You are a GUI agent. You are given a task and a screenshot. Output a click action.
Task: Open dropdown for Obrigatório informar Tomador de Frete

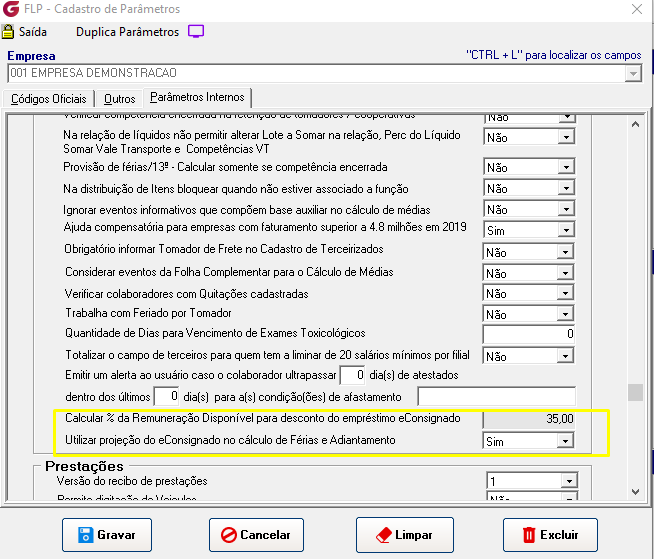click(x=565, y=252)
